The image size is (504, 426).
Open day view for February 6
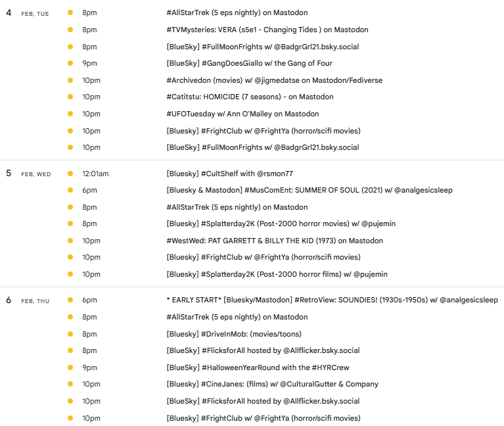tap(9, 300)
